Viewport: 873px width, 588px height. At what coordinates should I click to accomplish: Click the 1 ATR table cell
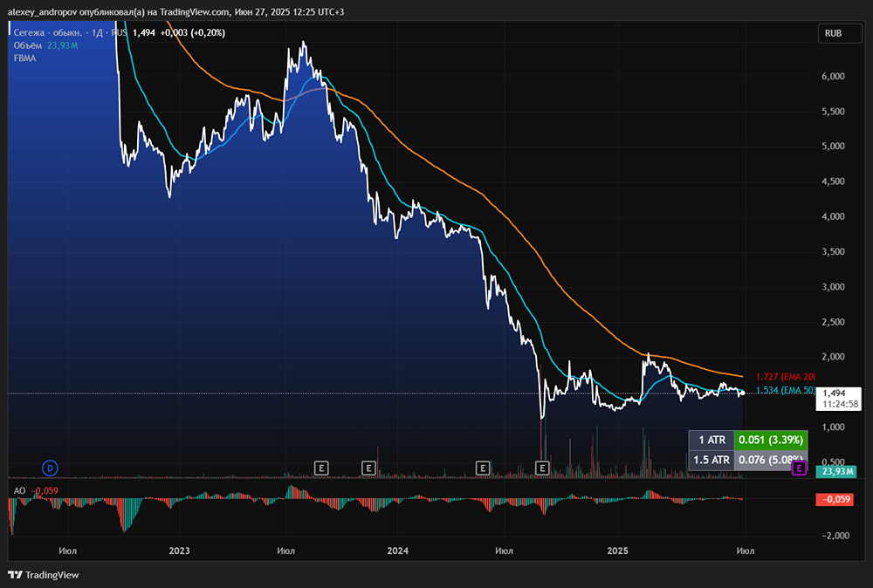click(711, 440)
